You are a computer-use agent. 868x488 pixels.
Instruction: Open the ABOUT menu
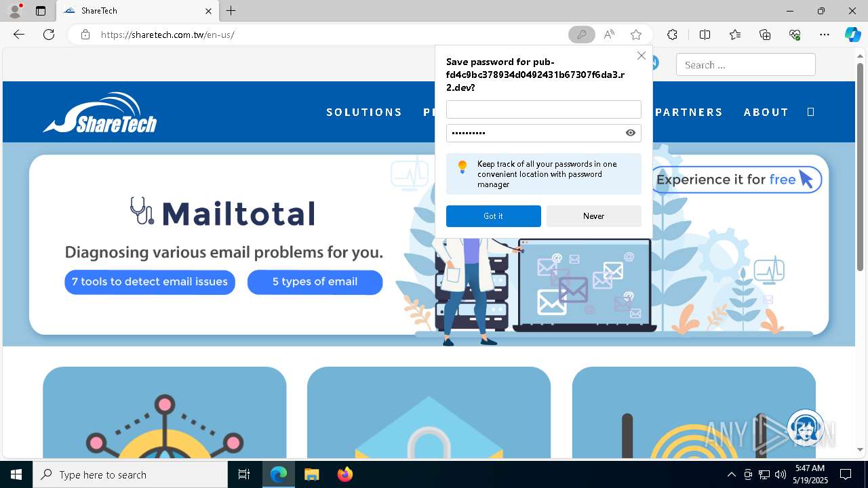pos(766,112)
